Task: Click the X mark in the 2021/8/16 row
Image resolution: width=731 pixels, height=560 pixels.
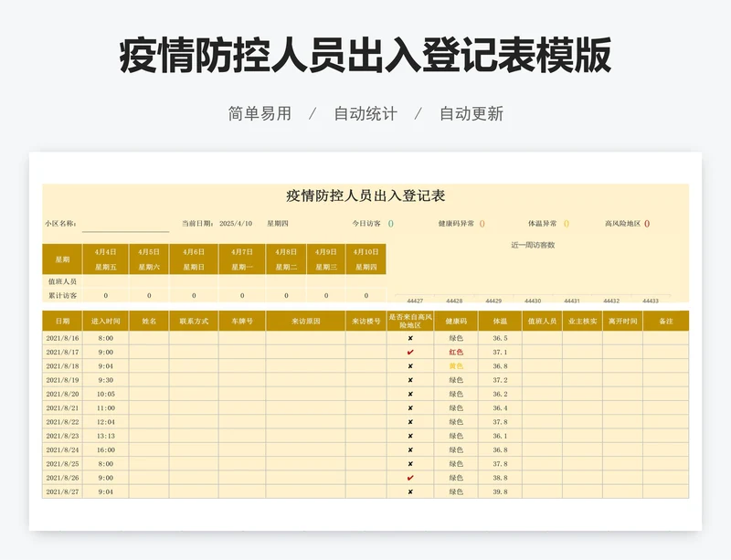Action: click(x=410, y=338)
